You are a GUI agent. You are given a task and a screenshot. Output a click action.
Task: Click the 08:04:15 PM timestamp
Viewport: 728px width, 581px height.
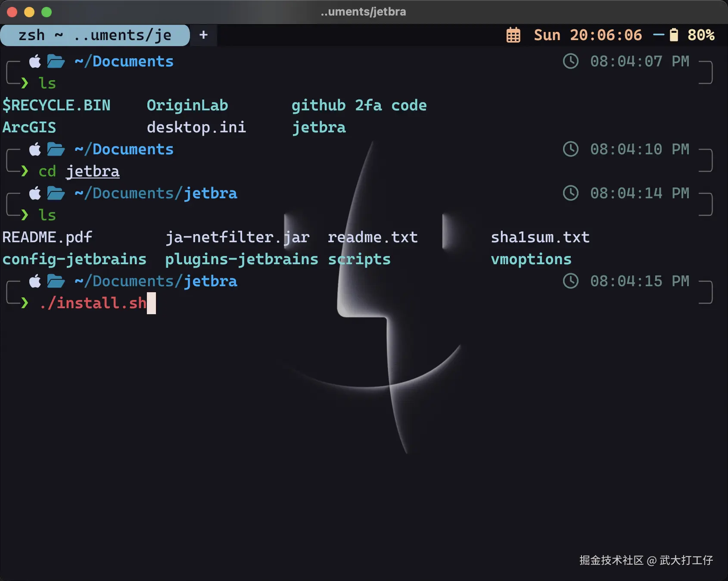coord(640,281)
